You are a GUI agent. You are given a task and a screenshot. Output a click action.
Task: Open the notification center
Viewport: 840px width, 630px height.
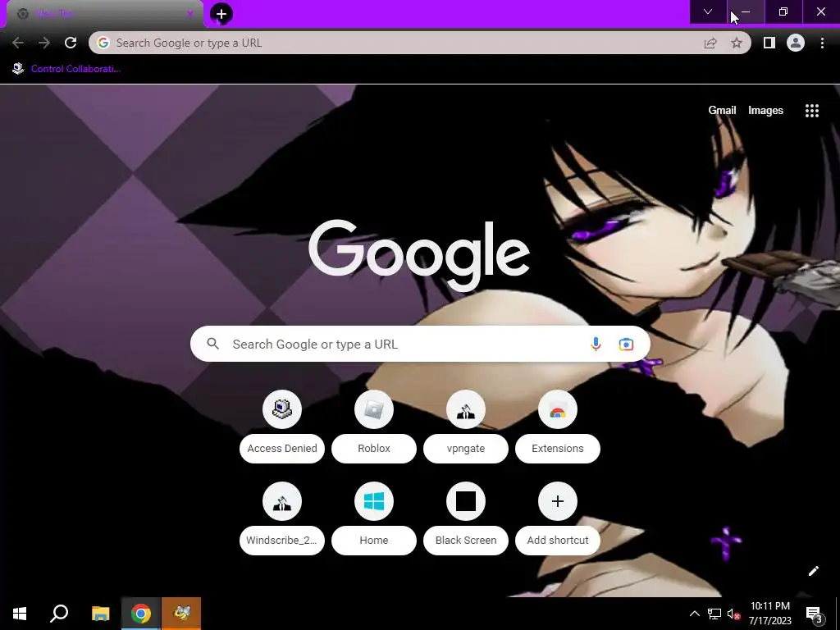[x=815, y=614]
